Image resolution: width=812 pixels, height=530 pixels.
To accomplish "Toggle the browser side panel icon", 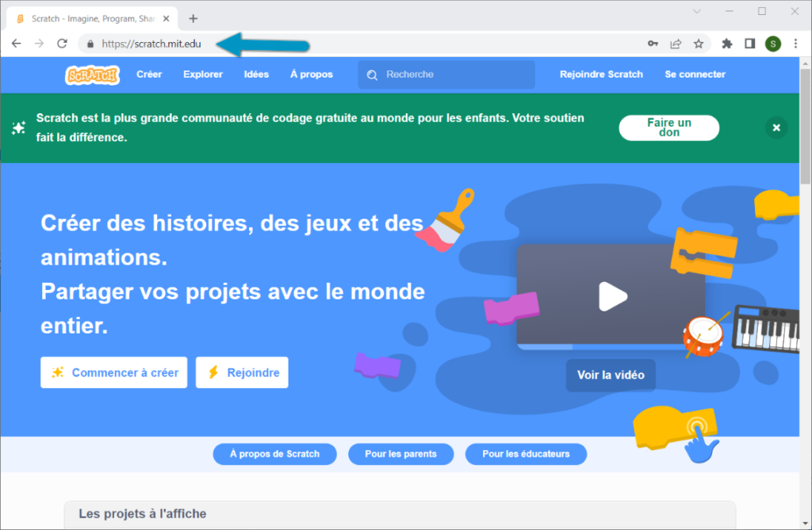I will (x=749, y=44).
